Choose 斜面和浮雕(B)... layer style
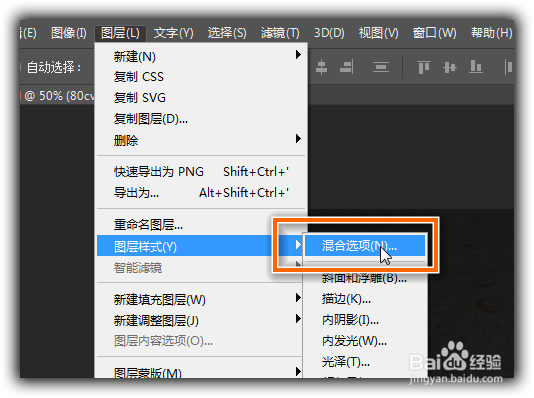Screen dimensions: 534x398 click(x=365, y=278)
